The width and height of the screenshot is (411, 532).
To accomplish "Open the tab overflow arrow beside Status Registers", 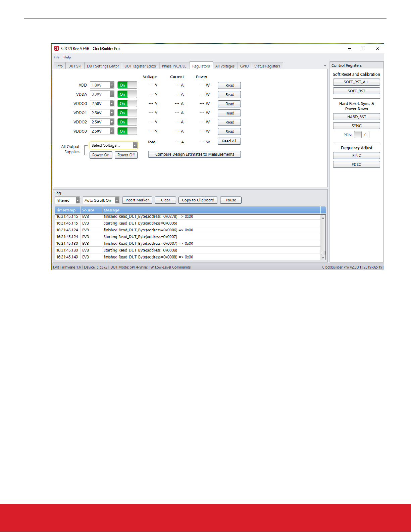I will [325, 66].
